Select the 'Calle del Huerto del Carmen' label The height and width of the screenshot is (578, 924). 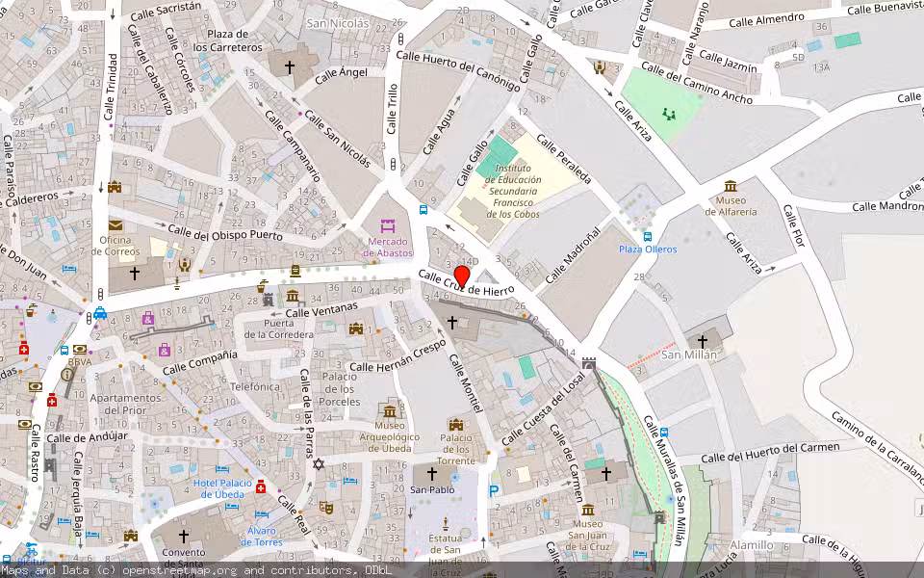[770, 453]
